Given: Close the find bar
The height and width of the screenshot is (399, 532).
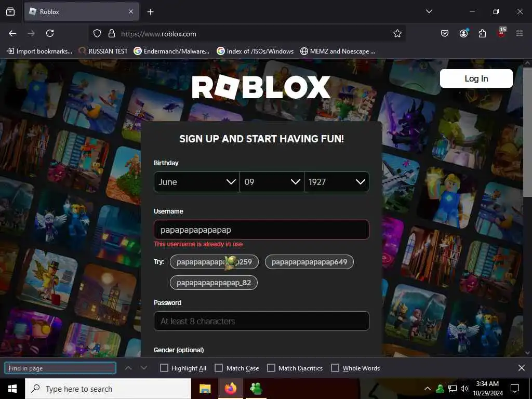Looking at the screenshot, I should pyautogui.click(x=522, y=368).
